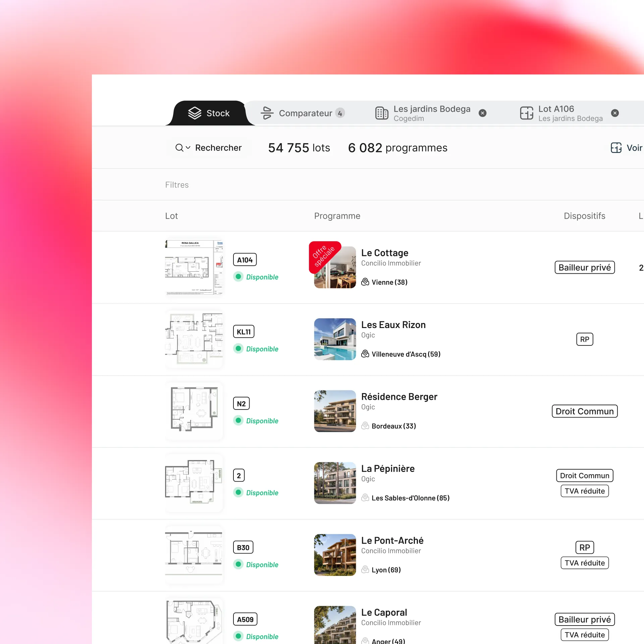
Task: Click the Stock layers icon
Action: [195, 113]
